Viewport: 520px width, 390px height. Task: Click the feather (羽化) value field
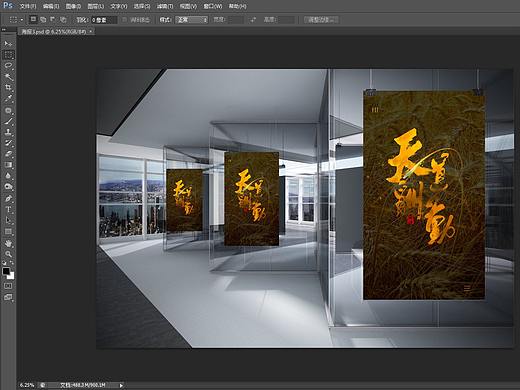click(104, 20)
